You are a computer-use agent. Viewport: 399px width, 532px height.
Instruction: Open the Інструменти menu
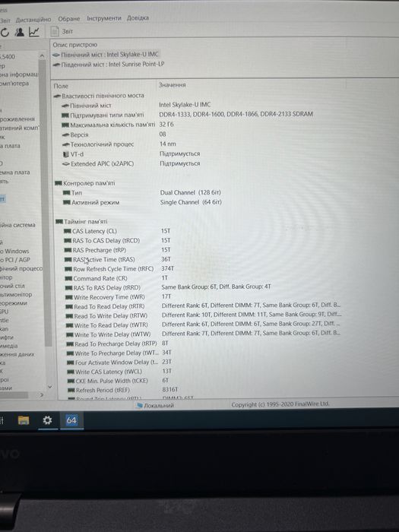click(x=104, y=18)
